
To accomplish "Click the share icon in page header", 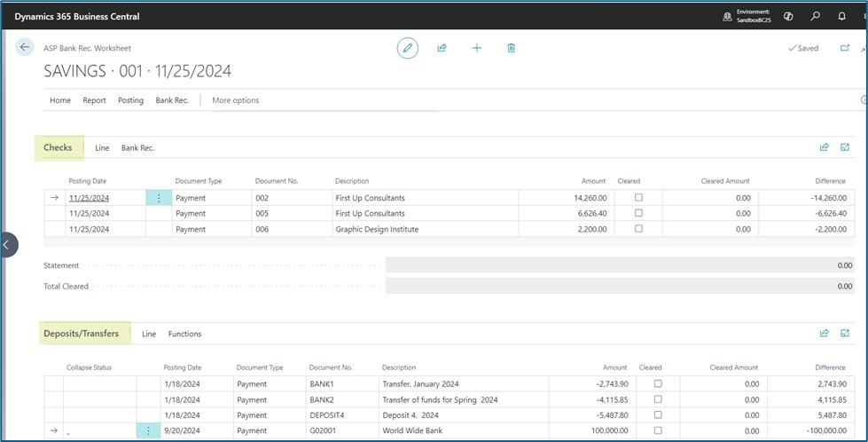I will [442, 48].
